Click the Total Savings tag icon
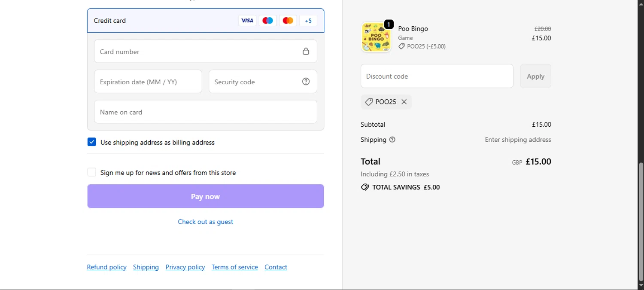The image size is (644, 290). tap(365, 187)
